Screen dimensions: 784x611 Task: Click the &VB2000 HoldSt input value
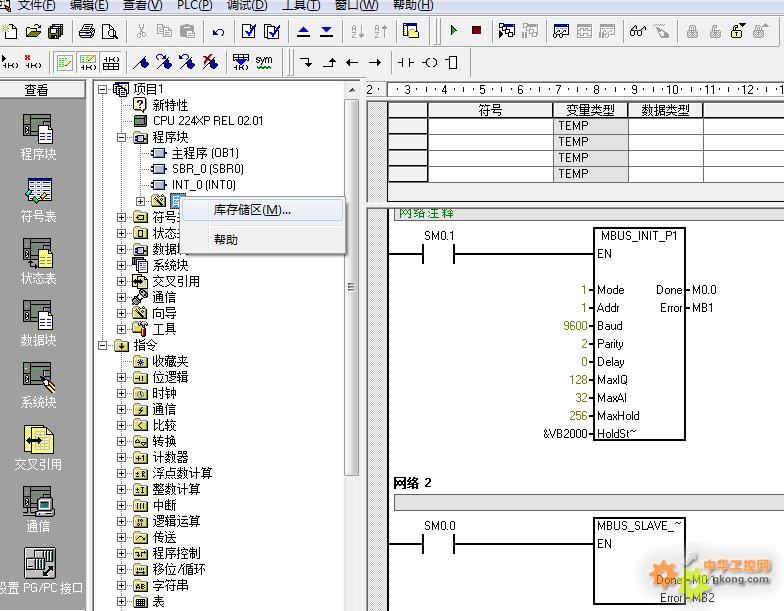(565, 434)
